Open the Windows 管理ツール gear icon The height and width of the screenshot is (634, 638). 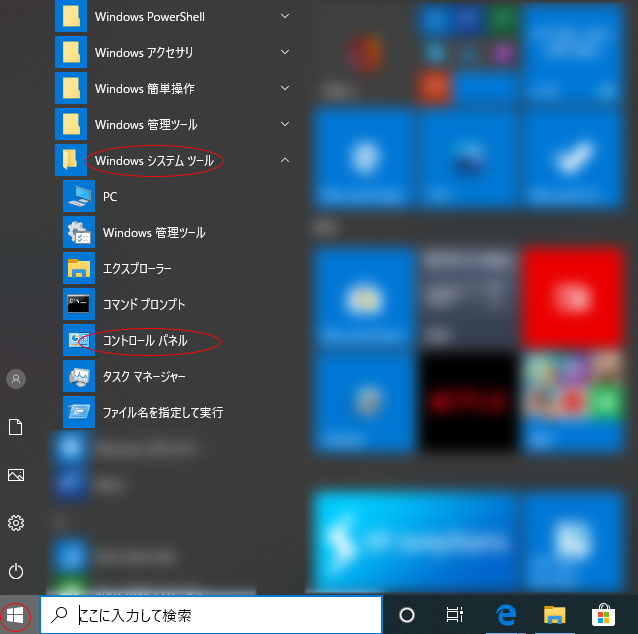click(x=79, y=232)
